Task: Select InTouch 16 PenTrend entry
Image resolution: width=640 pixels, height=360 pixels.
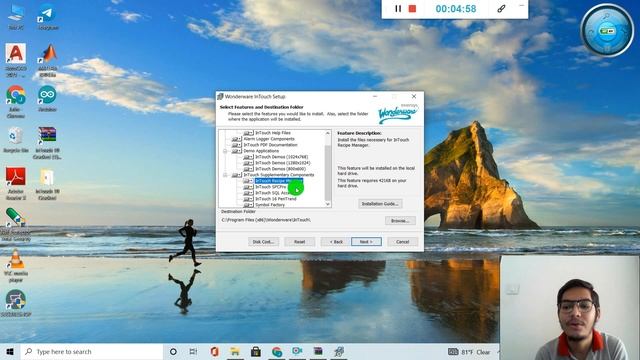Action: coord(276,199)
